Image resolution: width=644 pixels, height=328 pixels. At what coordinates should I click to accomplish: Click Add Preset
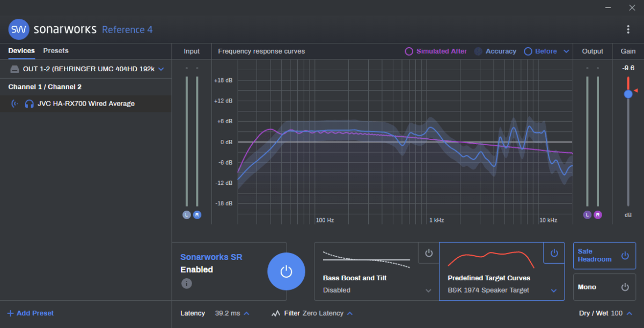point(31,313)
